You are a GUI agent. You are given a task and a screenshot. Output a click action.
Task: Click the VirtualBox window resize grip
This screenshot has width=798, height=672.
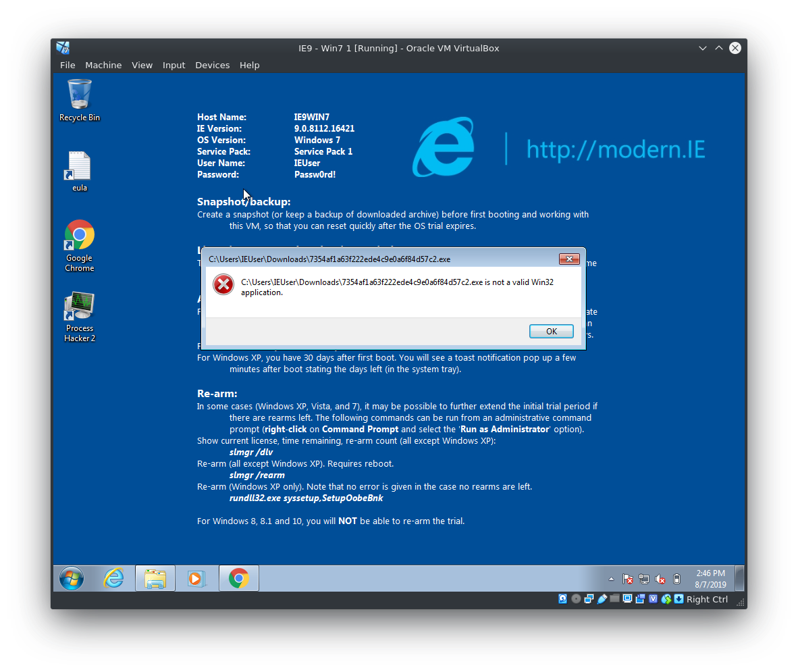tap(741, 602)
